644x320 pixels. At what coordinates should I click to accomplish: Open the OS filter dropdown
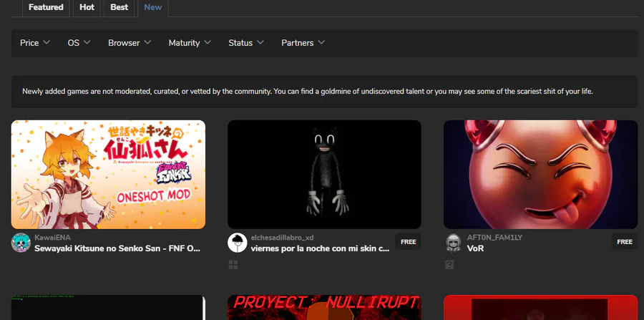tap(79, 43)
